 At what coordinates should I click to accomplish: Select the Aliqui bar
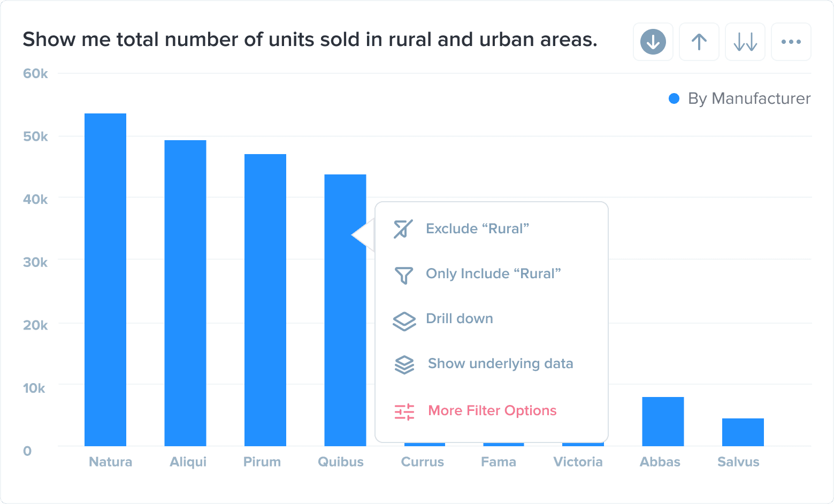click(x=185, y=293)
